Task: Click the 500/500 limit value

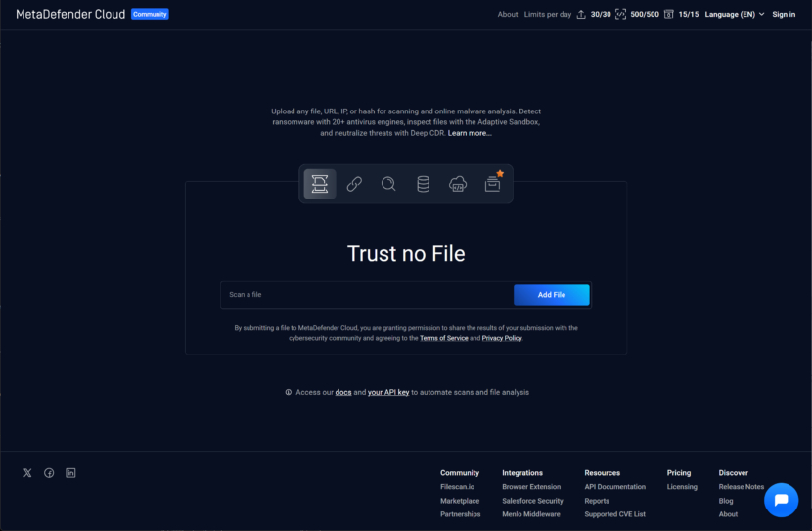Action: (x=645, y=14)
